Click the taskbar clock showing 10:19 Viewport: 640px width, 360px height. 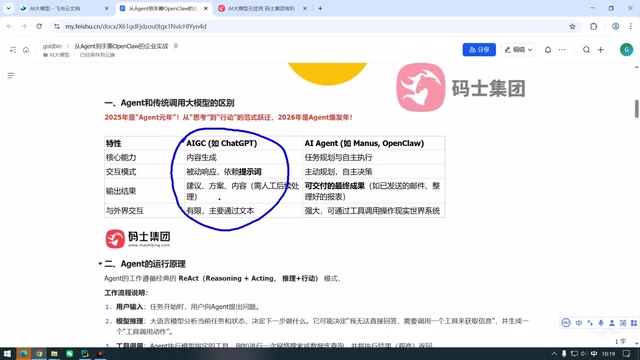[608, 353]
